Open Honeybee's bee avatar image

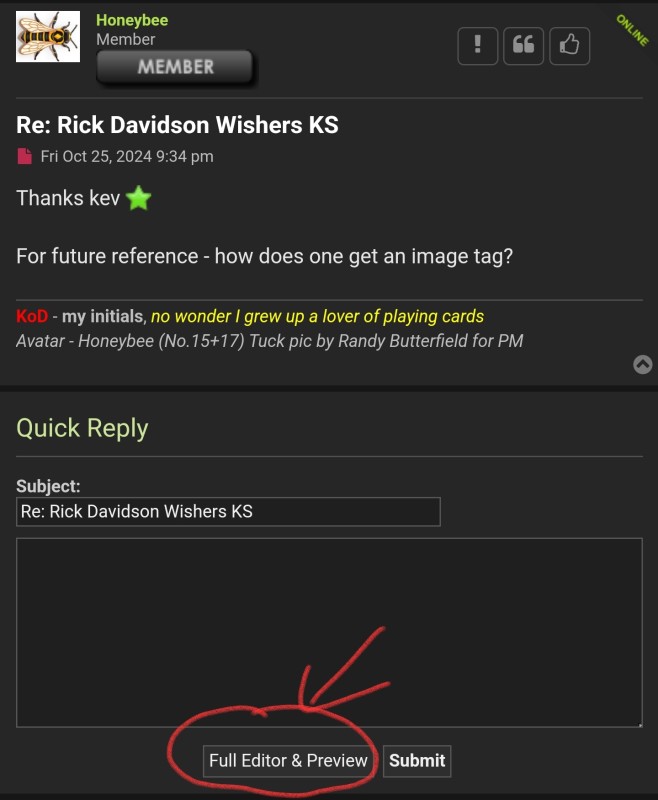tap(48, 37)
